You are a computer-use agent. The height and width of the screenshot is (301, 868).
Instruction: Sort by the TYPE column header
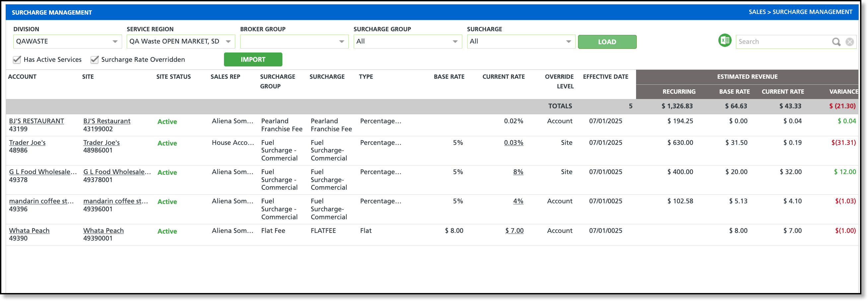point(366,77)
